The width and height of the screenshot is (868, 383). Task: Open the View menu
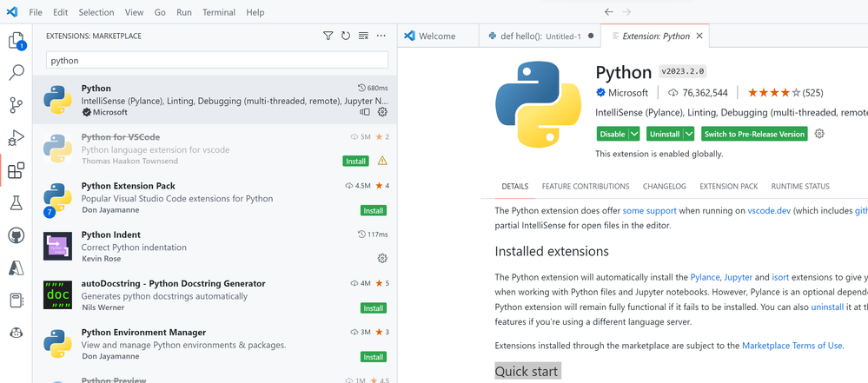[x=134, y=12]
